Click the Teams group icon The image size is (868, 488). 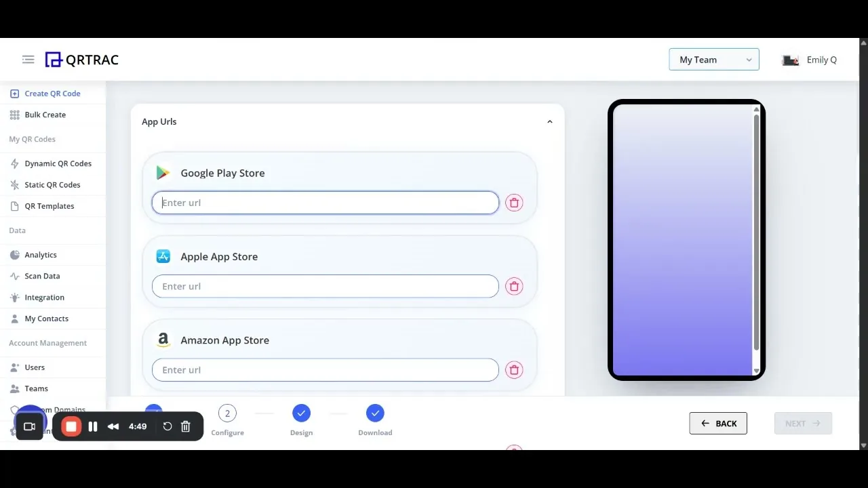click(x=14, y=388)
